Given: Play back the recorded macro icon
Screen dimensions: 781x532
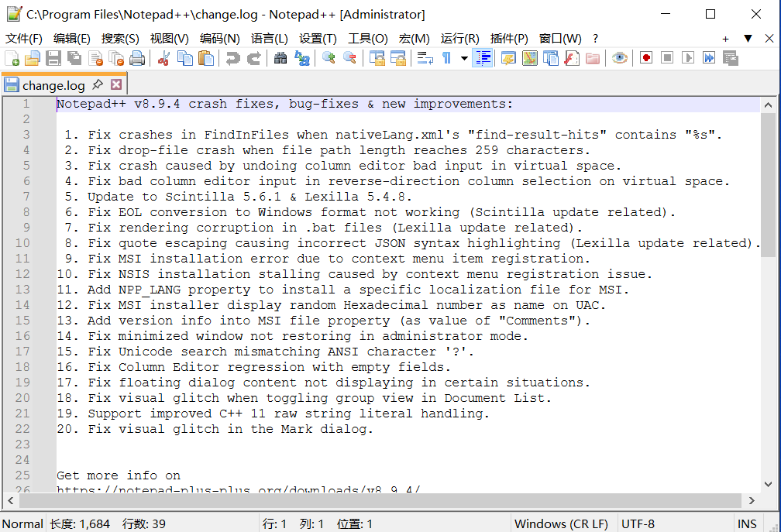Looking at the screenshot, I should tap(688, 58).
